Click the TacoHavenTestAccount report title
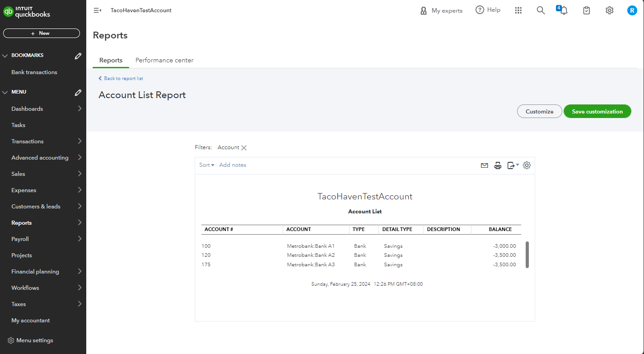644x354 pixels. (365, 197)
